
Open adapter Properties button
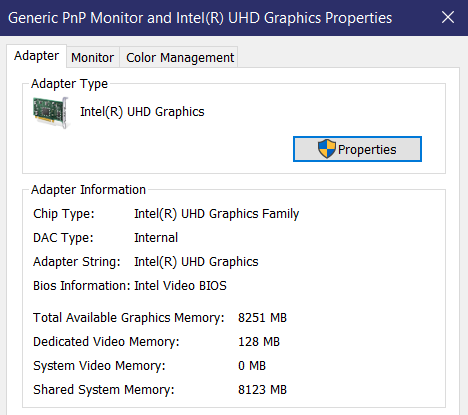[x=357, y=149]
